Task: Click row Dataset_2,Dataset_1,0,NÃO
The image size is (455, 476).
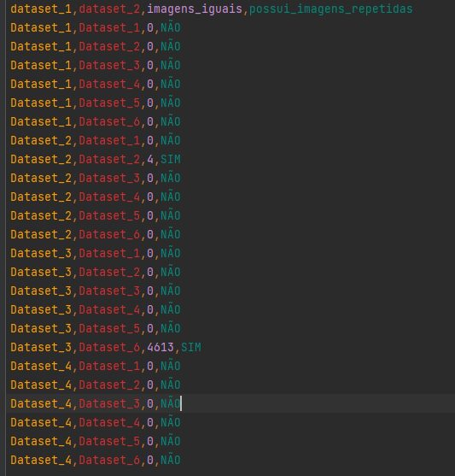Action: (96, 140)
